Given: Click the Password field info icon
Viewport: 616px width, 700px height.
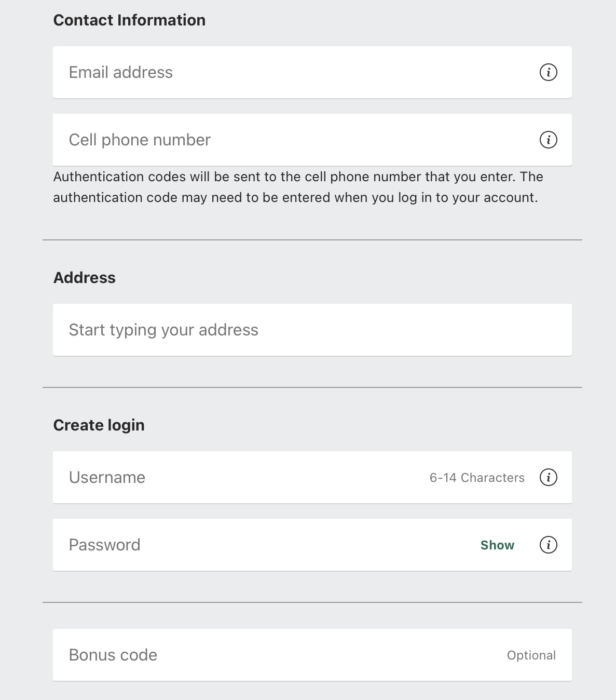Looking at the screenshot, I should [x=549, y=545].
